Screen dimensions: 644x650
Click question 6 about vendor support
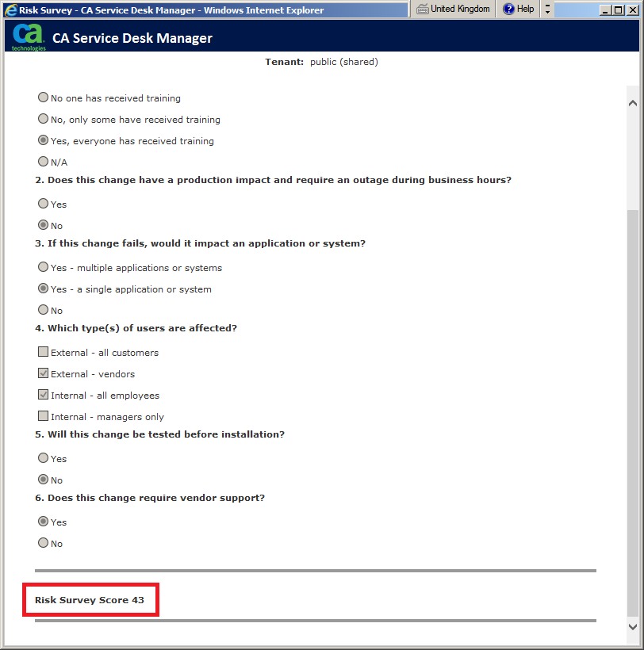[x=150, y=498]
